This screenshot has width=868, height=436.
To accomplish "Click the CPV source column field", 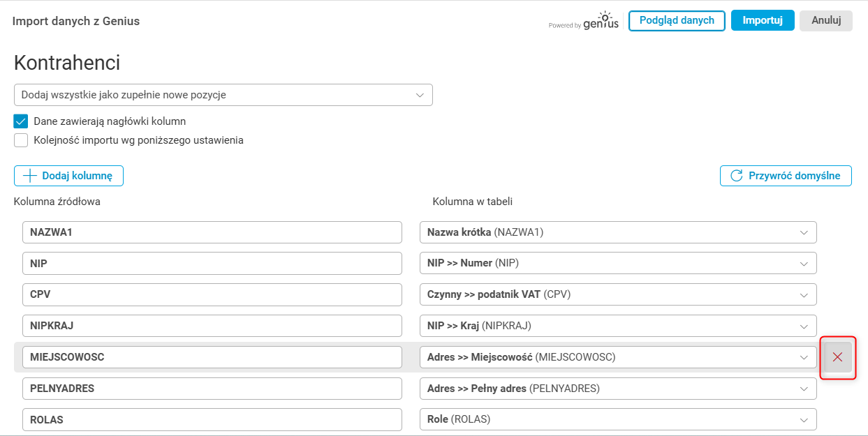I will pyautogui.click(x=212, y=294).
